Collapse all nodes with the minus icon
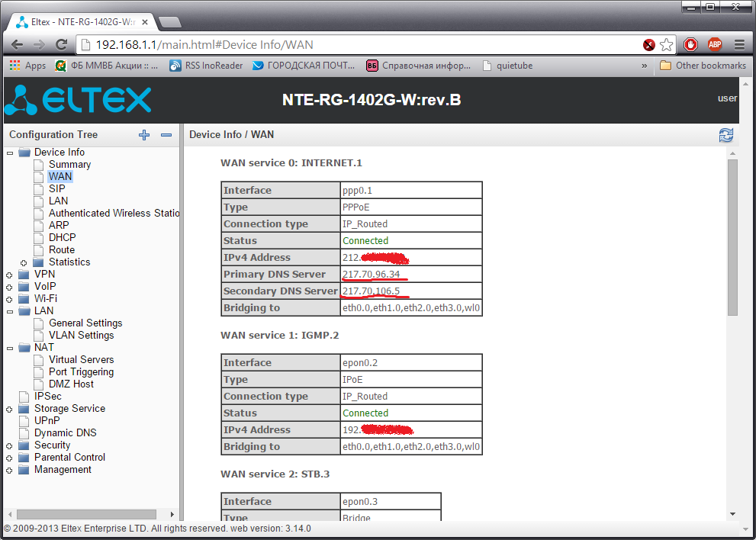 (166, 135)
